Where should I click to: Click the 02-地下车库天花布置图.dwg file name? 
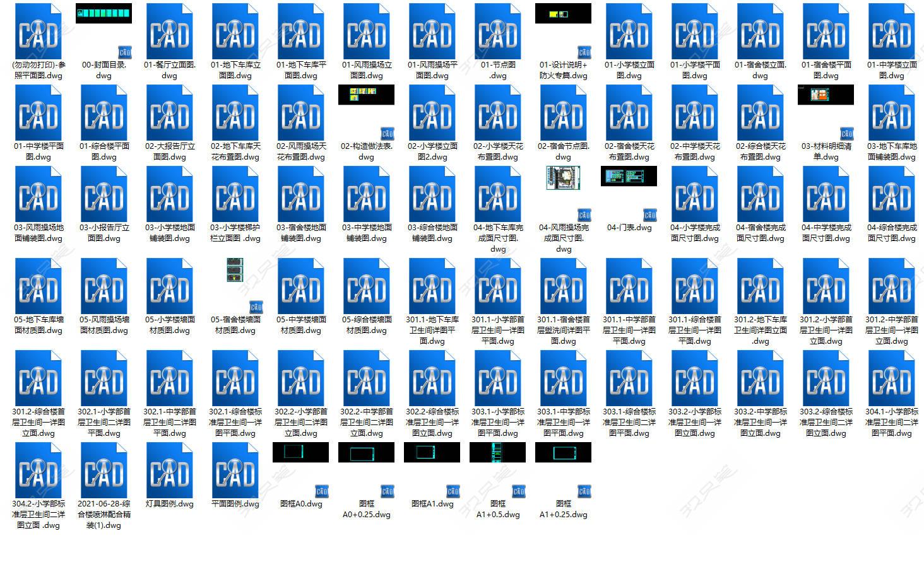235,151
